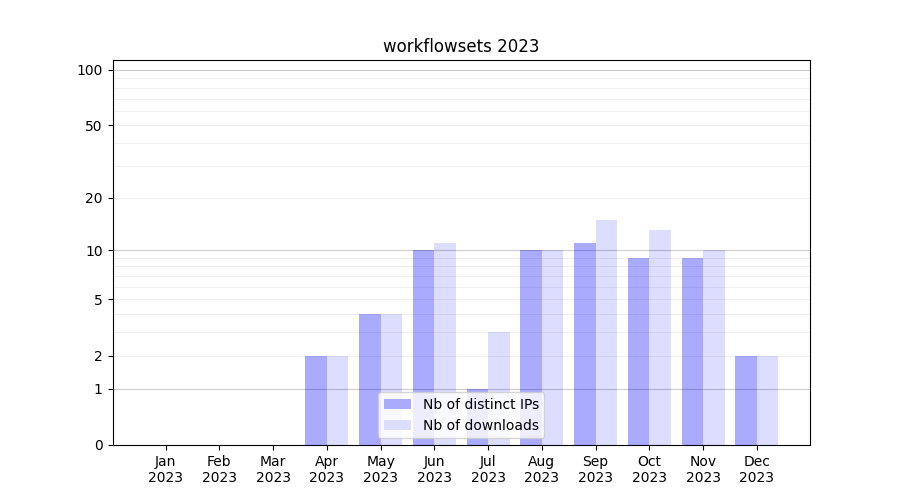Screen dimensions: 900x500
Task: Click the '100' y-axis tick label
Action: [x=90, y=70]
